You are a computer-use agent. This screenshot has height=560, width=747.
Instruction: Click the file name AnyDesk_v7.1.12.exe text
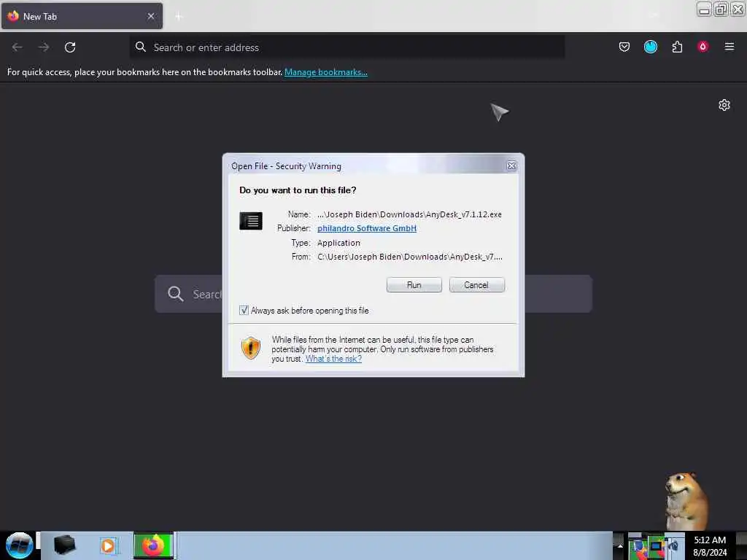[x=463, y=214]
